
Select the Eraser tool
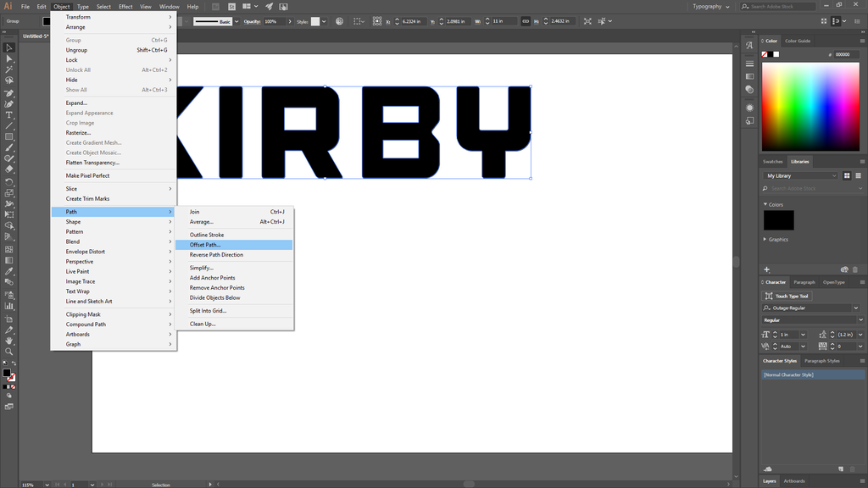point(9,169)
